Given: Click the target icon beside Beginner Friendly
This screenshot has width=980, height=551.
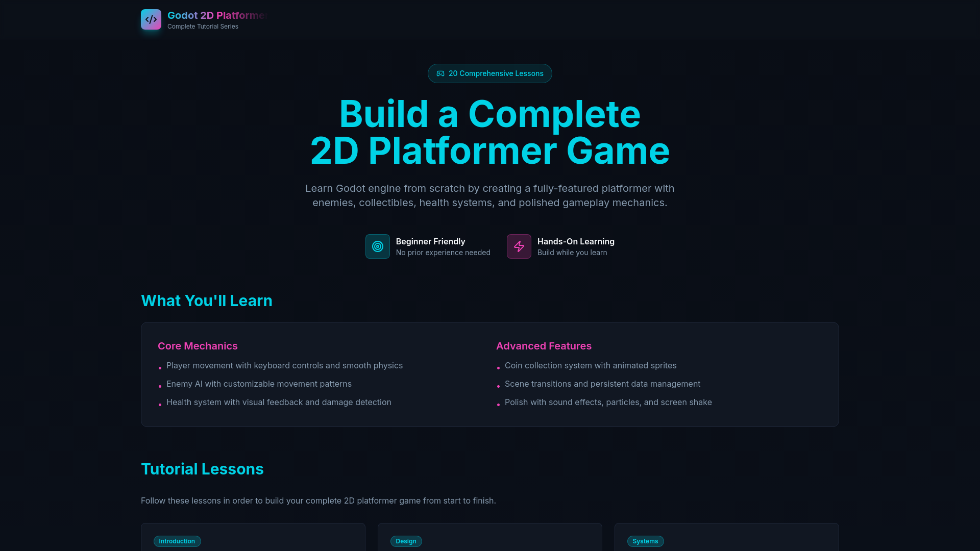Looking at the screenshot, I should [x=377, y=246].
